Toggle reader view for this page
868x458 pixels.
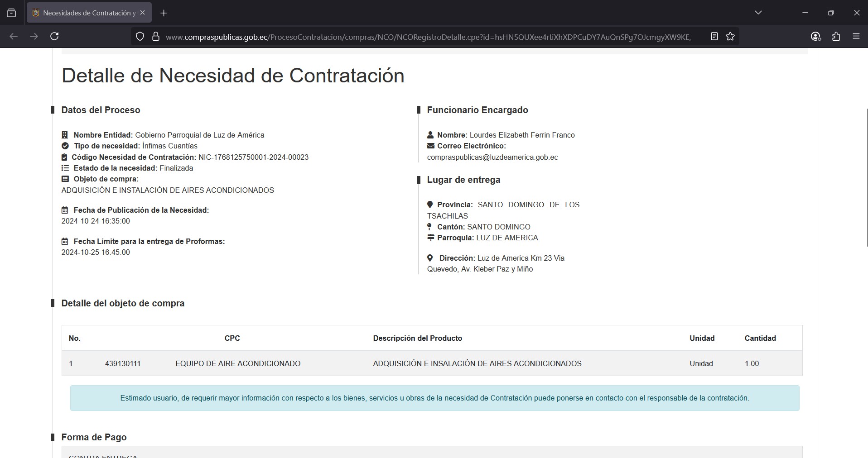pos(714,36)
